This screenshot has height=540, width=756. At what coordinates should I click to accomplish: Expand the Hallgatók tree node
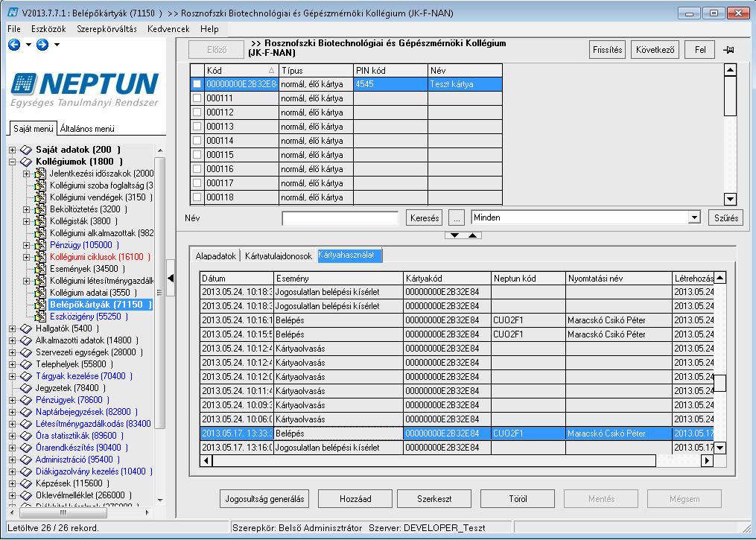coord(13,328)
